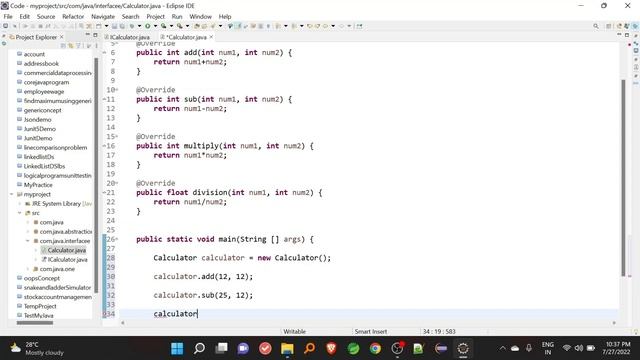Maximize the Project Explorer view
Viewport: 640px width, 360px height.
point(95,36)
